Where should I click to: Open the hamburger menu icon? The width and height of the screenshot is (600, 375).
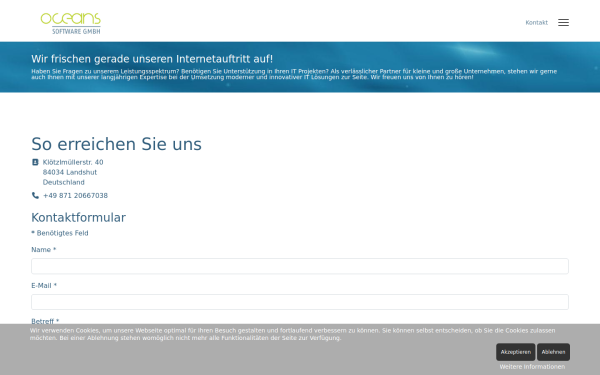click(563, 23)
